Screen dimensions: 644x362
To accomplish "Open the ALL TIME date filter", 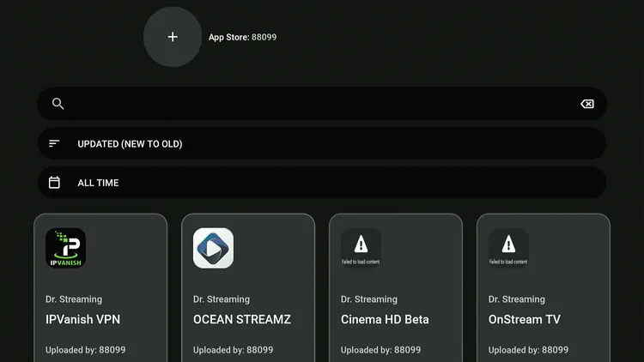I will click(322, 183).
